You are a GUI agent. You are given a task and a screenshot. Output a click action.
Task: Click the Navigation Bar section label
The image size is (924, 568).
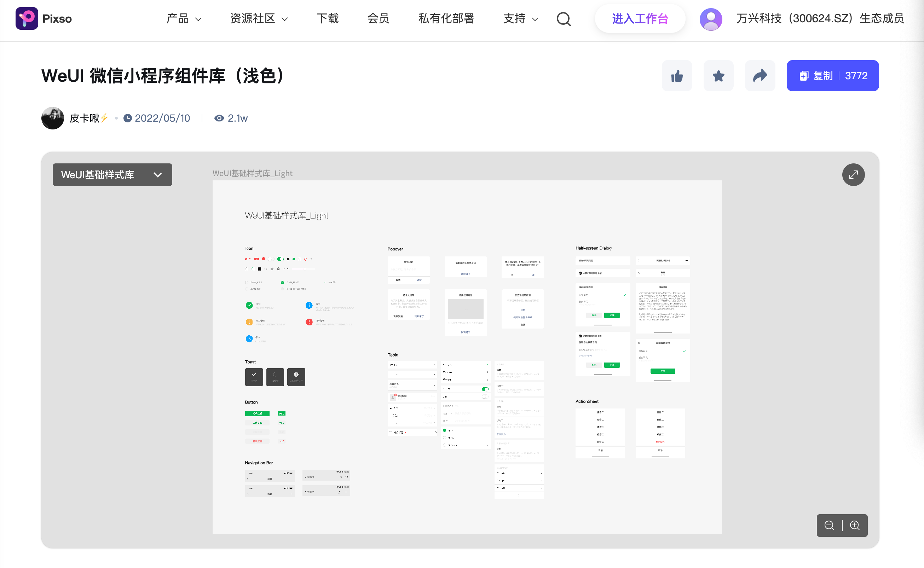click(259, 463)
